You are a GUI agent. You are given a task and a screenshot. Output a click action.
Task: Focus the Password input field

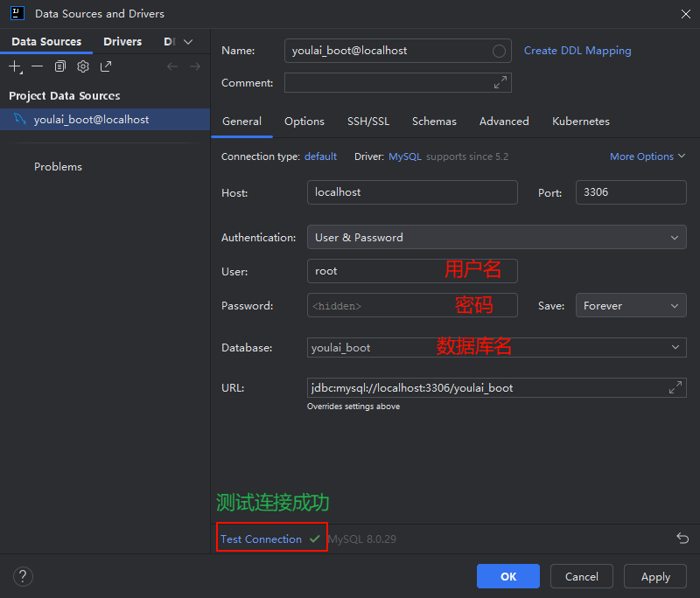click(x=412, y=305)
